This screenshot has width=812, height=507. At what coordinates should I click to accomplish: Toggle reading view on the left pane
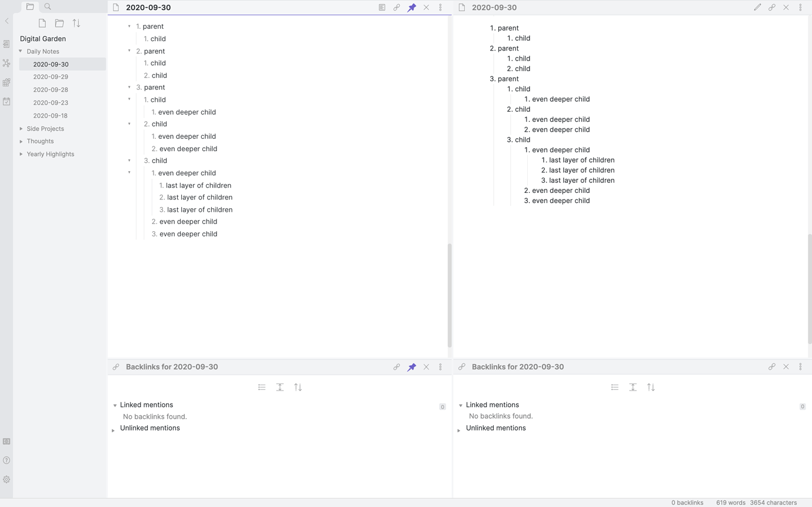(382, 7)
